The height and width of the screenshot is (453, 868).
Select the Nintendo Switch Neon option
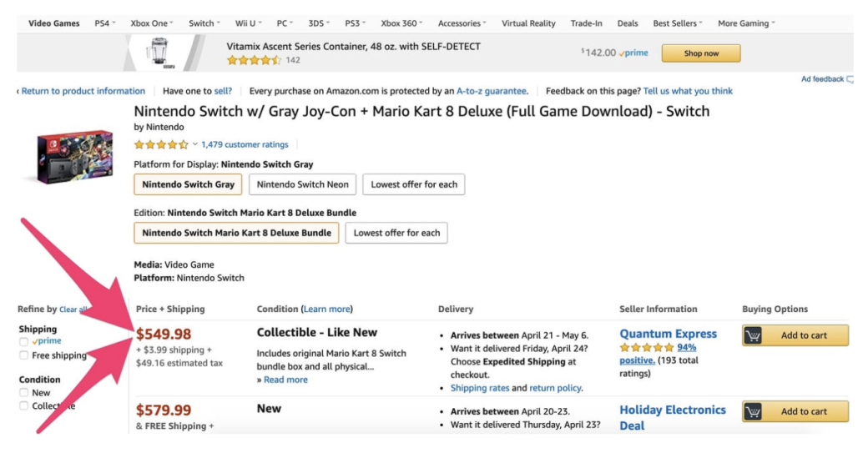coord(303,184)
